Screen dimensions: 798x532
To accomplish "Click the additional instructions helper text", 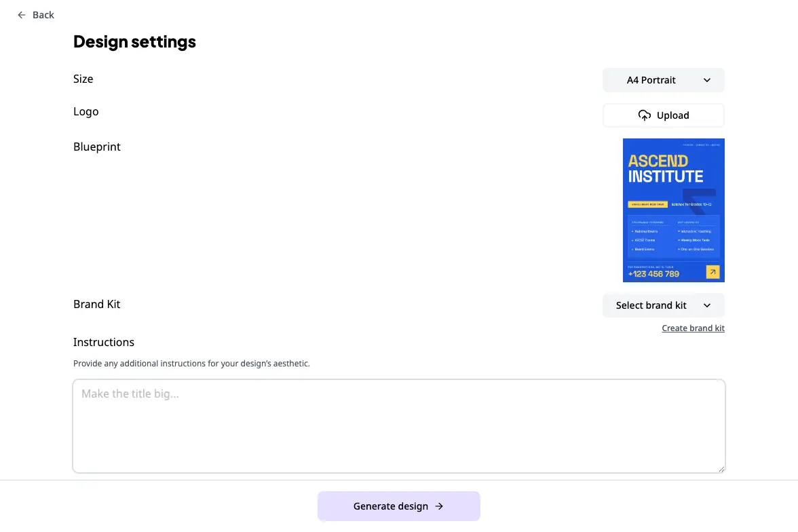I will pyautogui.click(x=191, y=364).
